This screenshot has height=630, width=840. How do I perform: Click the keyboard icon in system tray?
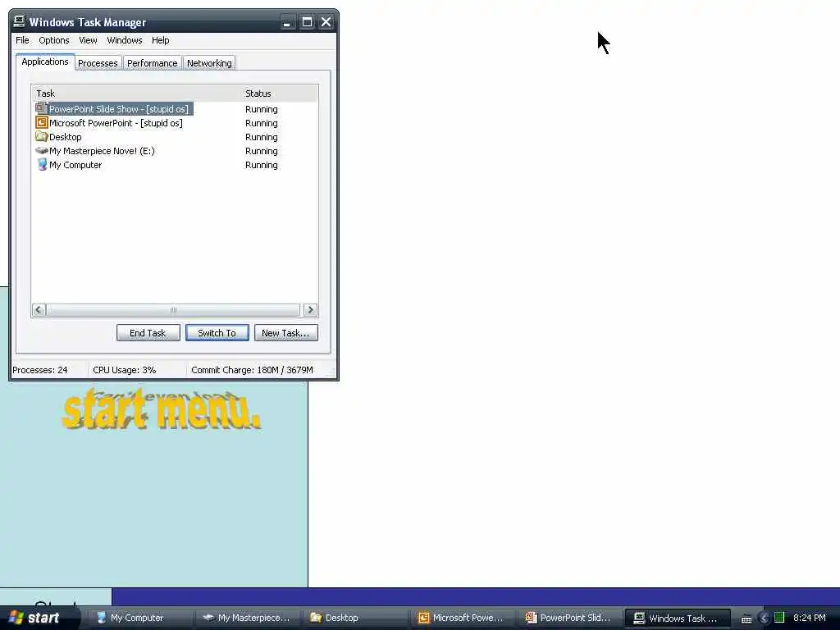click(746, 619)
